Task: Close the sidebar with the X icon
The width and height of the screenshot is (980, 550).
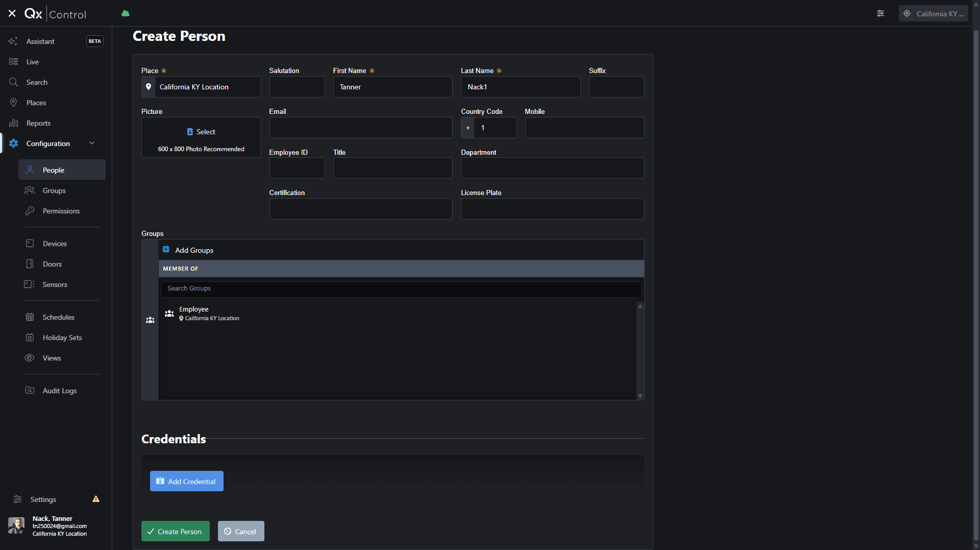Action: [12, 14]
